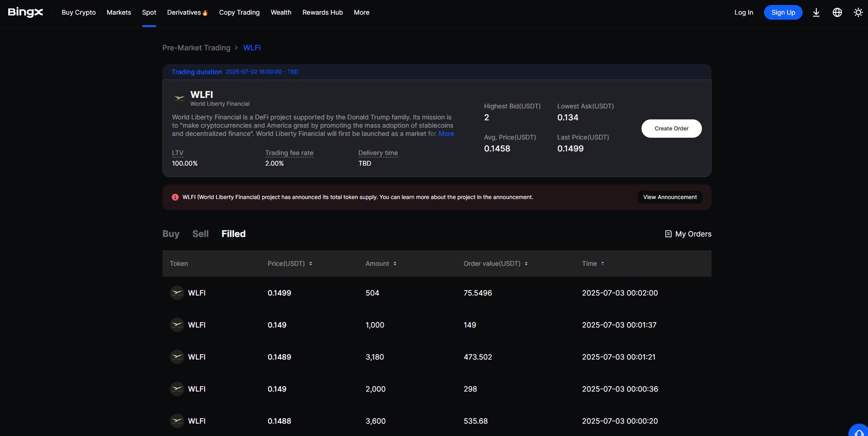This screenshot has width=868, height=436.
Task: Open the app download icon
Action: tap(816, 12)
